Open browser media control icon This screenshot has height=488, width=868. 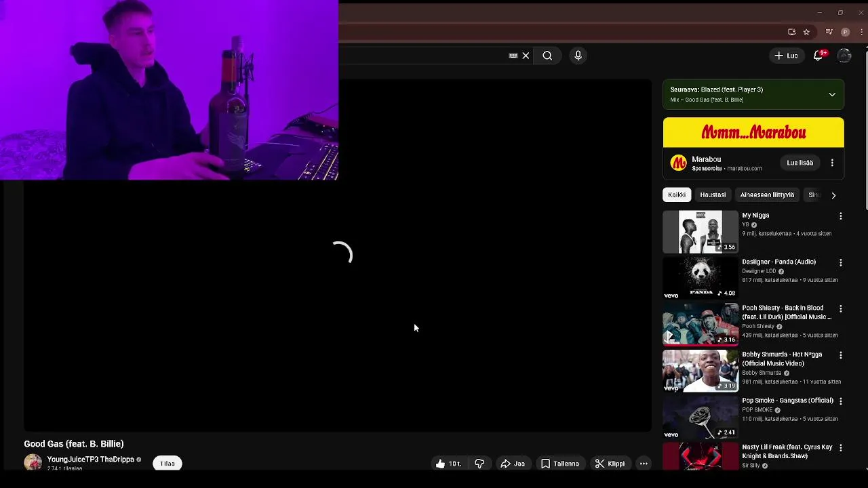829,32
